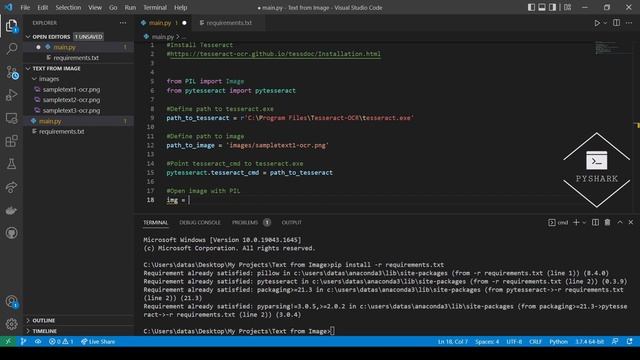The image size is (640, 360).
Task: Toggle the primary side bar layout
Action: tap(531, 7)
